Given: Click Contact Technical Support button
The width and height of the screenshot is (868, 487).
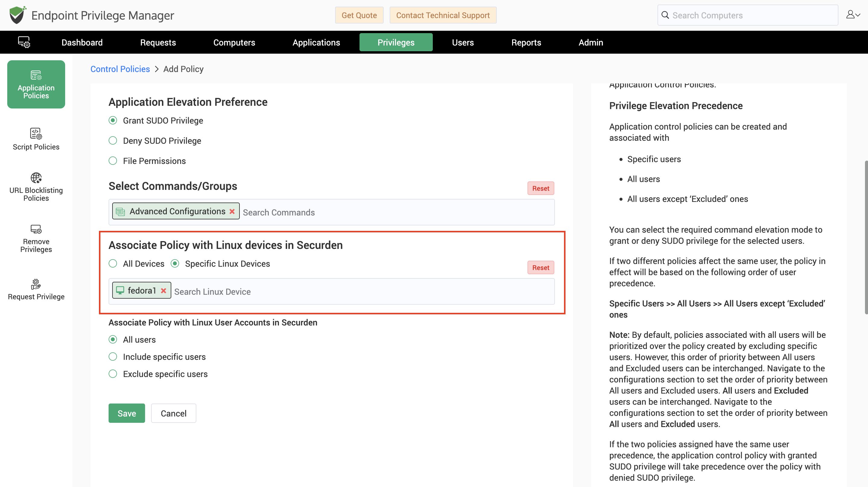Looking at the screenshot, I should 443,15.
